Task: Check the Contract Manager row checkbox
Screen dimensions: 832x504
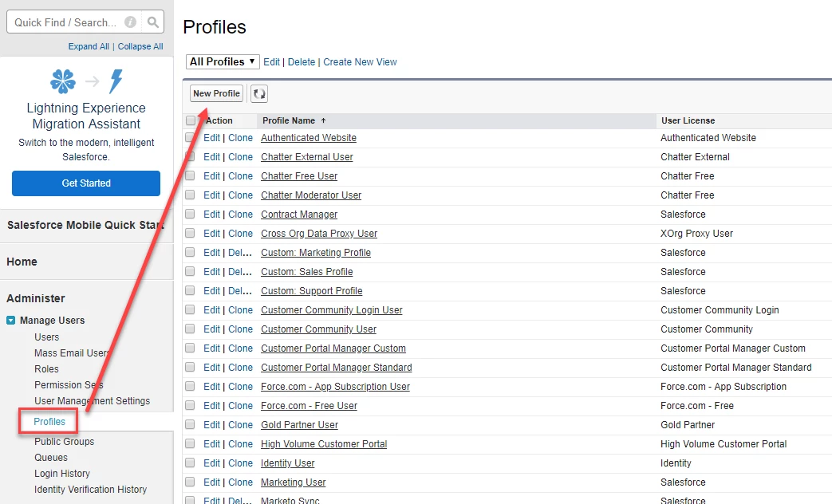Action: tap(189, 214)
